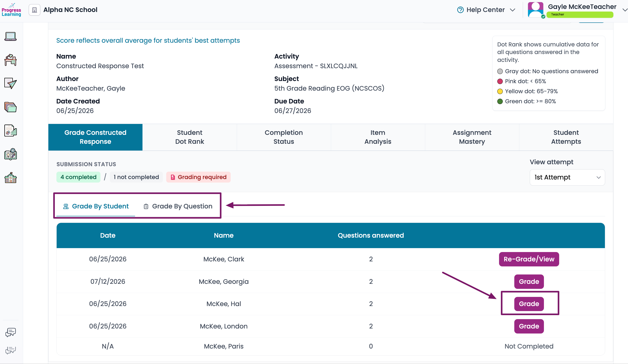
Task: Click Re-Grade/View for McKee, Clark
Action: click(x=529, y=259)
